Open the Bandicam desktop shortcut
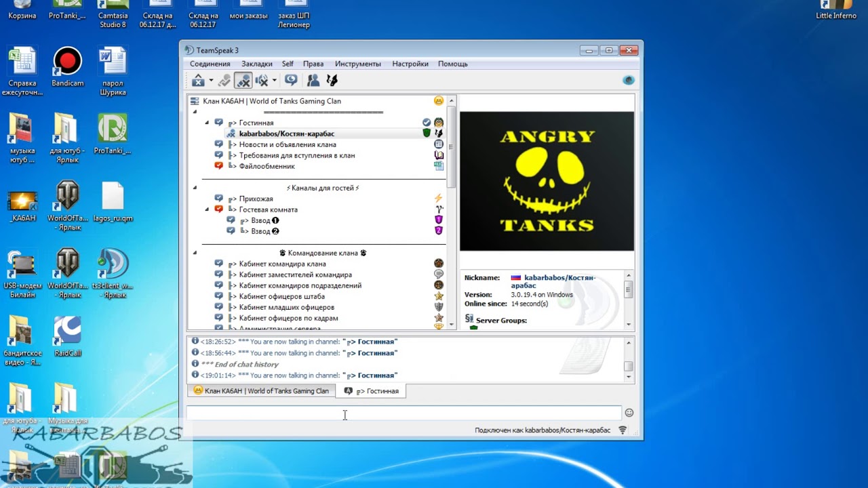This screenshot has width=868, height=488. click(x=67, y=67)
